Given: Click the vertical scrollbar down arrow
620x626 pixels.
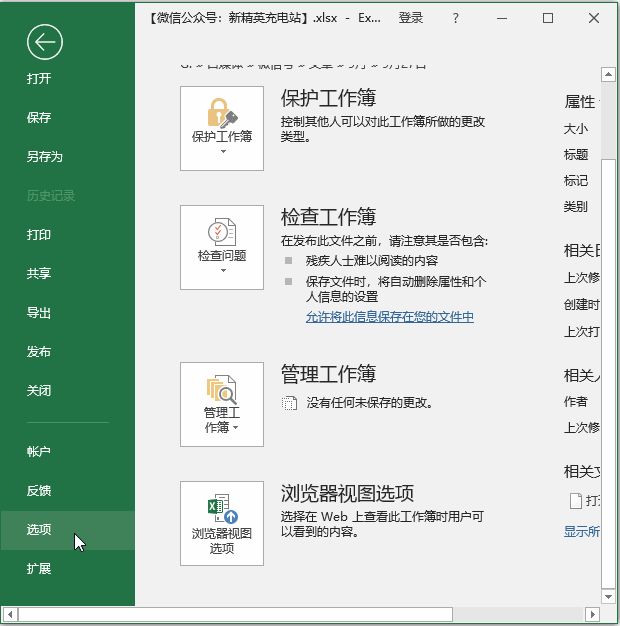Looking at the screenshot, I should pyautogui.click(x=608, y=597).
